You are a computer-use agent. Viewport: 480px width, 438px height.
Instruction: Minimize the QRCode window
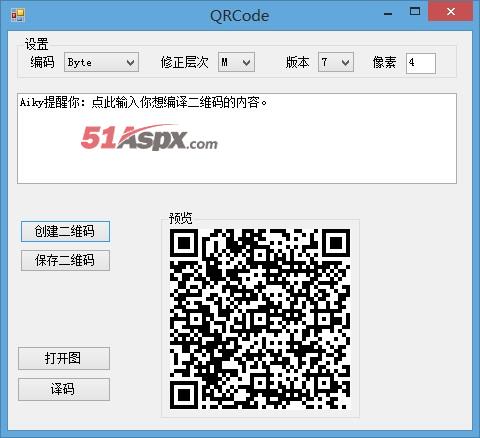pos(388,14)
